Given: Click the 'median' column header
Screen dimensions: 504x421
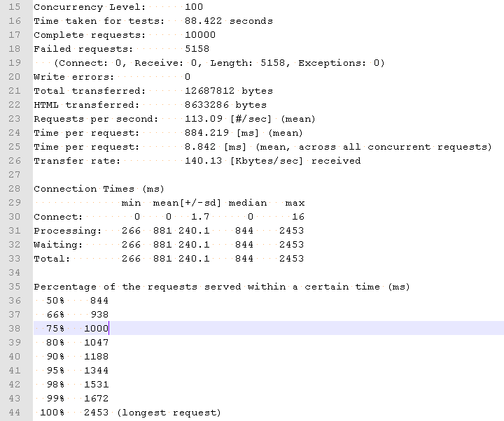Looking at the screenshot, I should coord(248,203).
